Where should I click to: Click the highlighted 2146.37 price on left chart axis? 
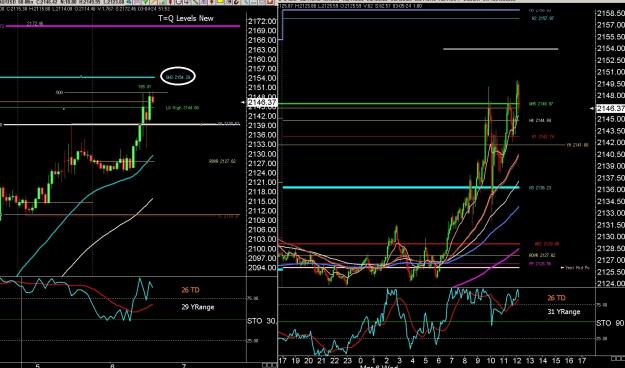click(x=262, y=103)
